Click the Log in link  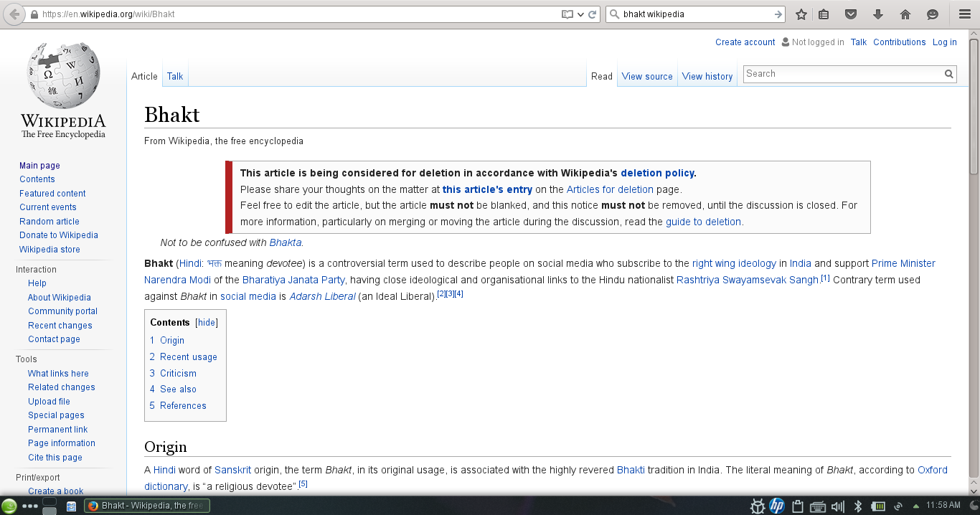coord(944,42)
